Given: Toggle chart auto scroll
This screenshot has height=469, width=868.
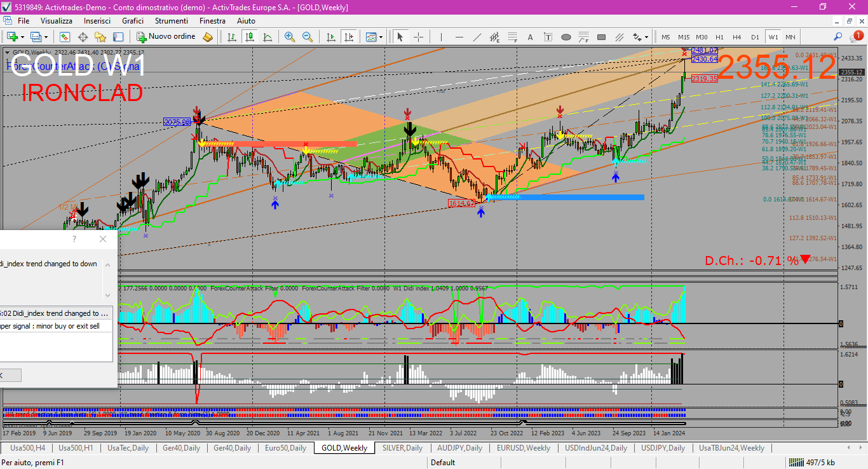Looking at the screenshot, I should click(332, 37).
